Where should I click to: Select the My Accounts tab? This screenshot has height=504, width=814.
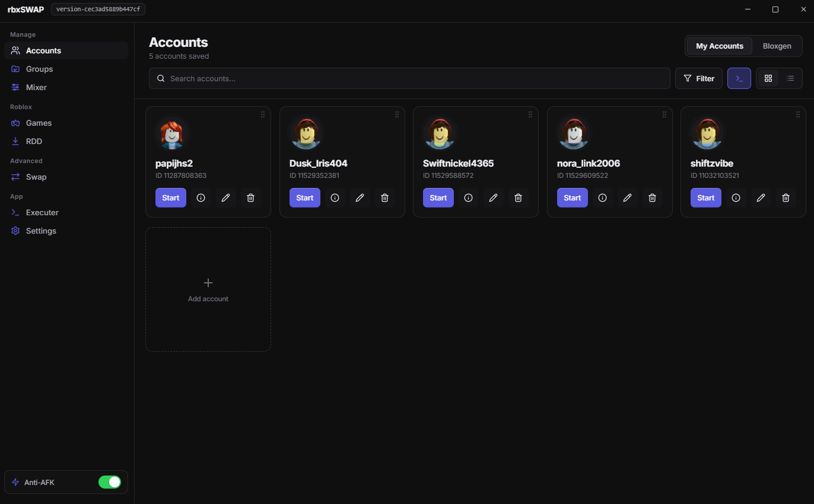[x=720, y=46]
